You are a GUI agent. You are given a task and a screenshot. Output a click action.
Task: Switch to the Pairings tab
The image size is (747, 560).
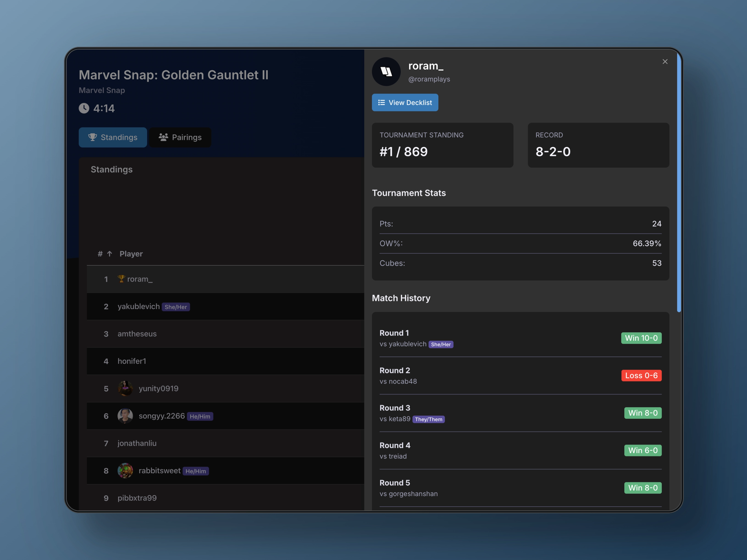[180, 137]
